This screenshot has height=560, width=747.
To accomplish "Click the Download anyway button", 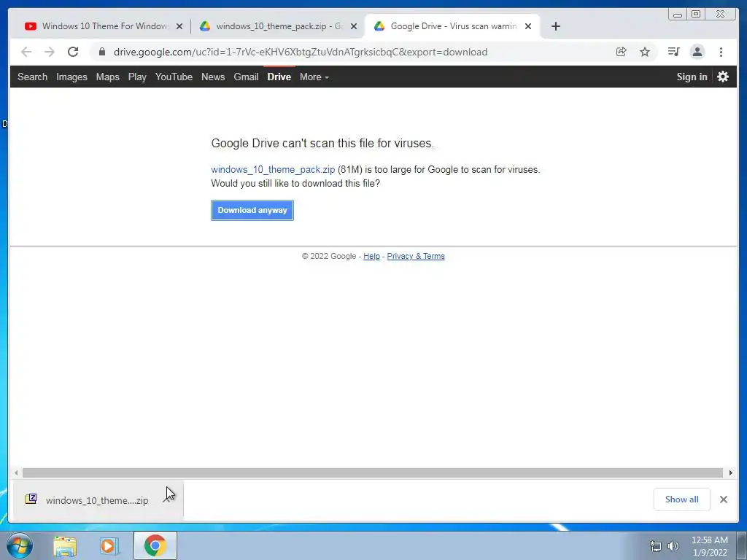I will [252, 210].
